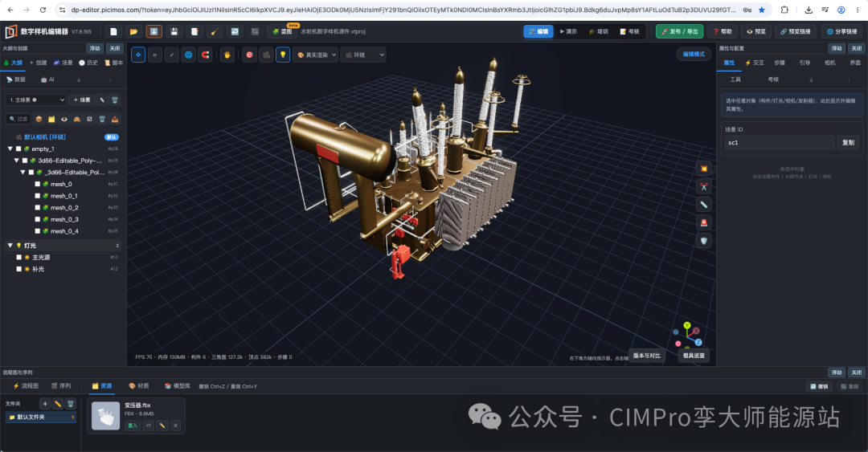Click the new file icon in top toolbar
This screenshot has height=452, width=868.
[113, 31]
